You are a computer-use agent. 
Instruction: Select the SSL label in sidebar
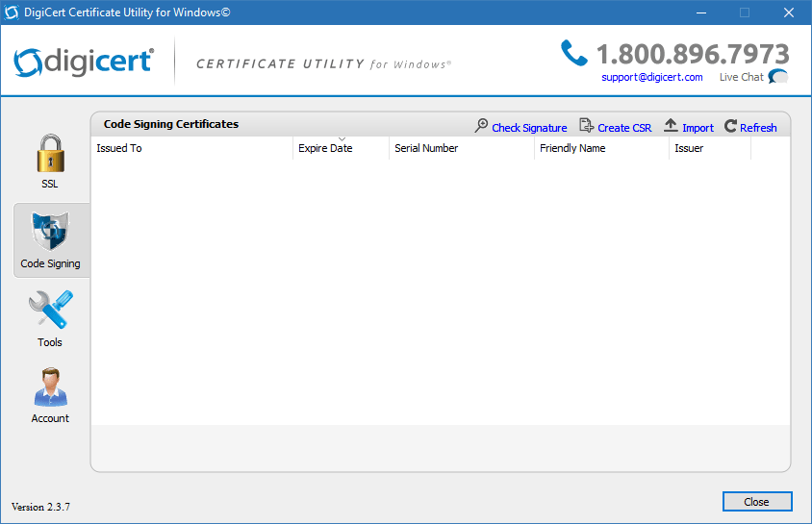[x=50, y=184]
